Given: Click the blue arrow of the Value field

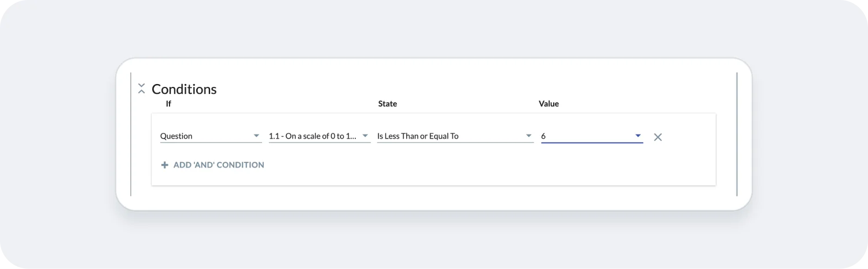Looking at the screenshot, I should [638, 136].
